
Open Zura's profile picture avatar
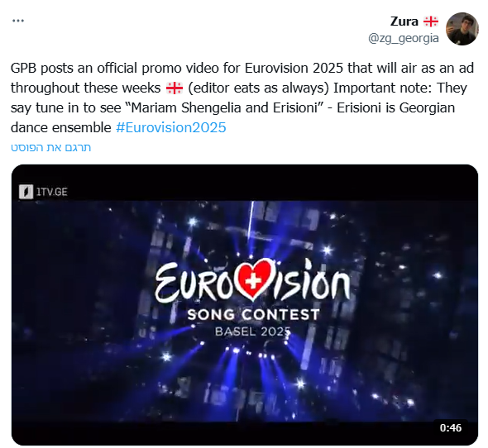click(x=462, y=29)
